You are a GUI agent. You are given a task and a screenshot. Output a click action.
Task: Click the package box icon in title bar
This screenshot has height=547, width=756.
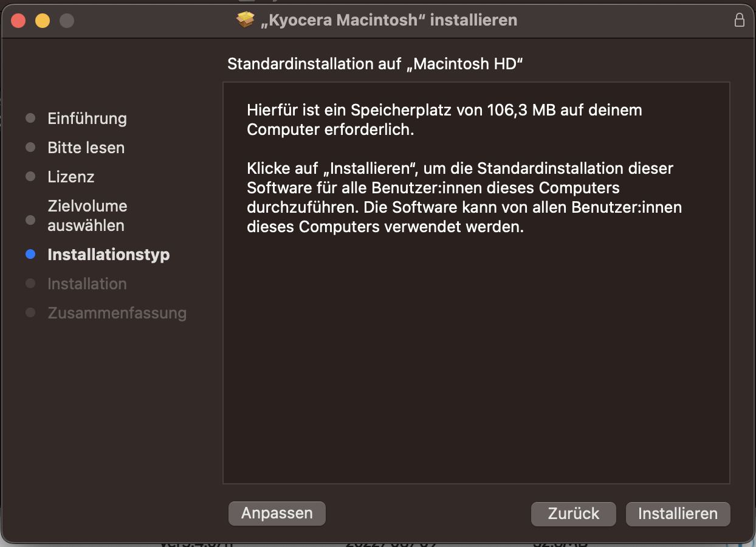click(x=245, y=20)
